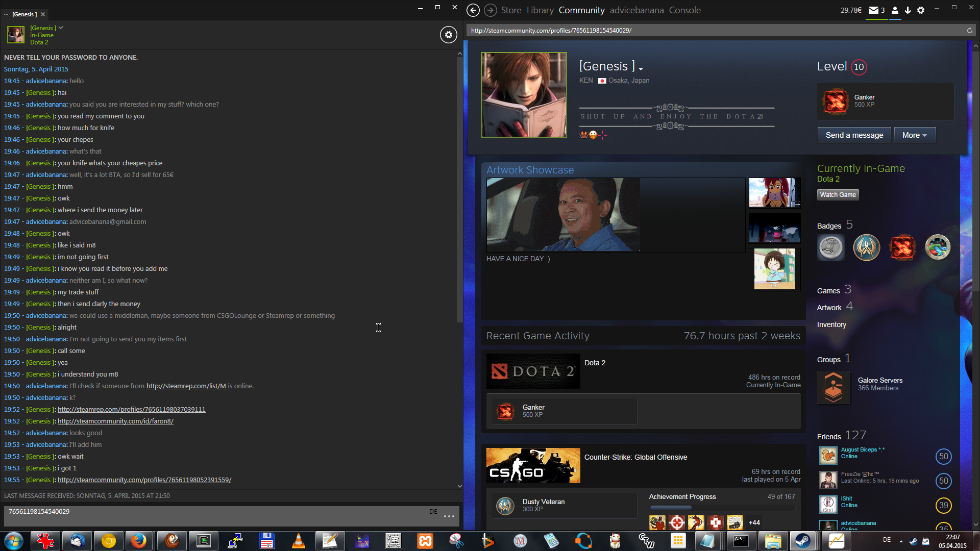Open the Artwork 4 link
The height and width of the screenshot is (551, 980).
tap(835, 307)
